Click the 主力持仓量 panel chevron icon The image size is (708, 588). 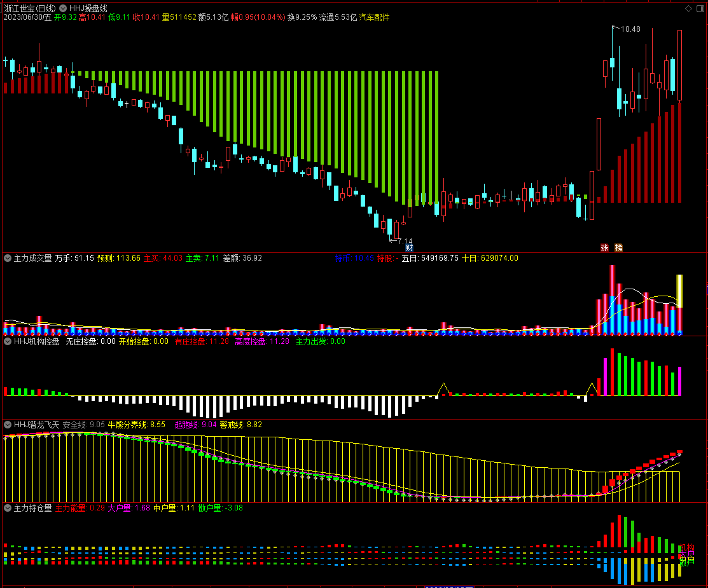click(x=8, y=508)
